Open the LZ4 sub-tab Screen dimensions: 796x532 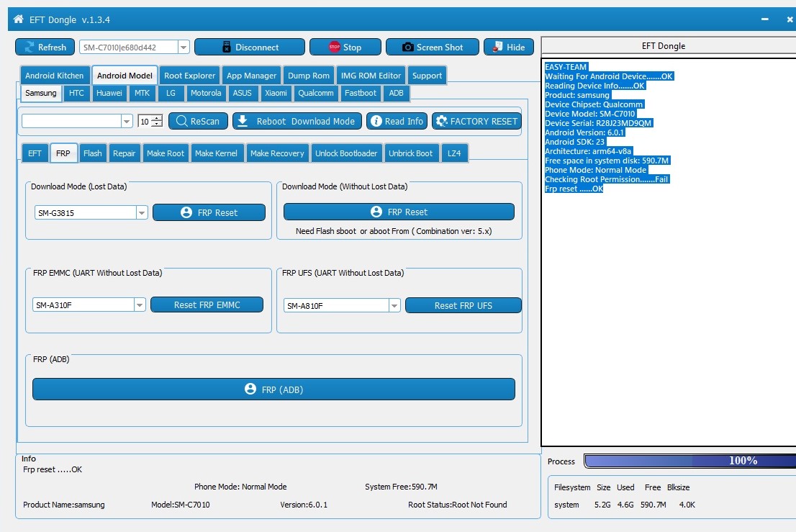click(454, 153)
